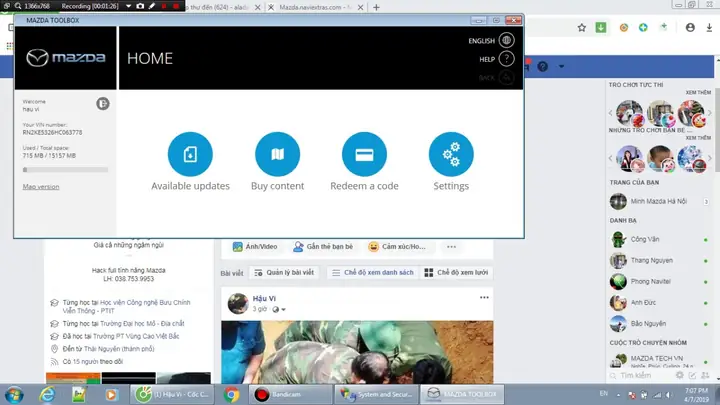Click the English language globe icon
This screenshot has height=405, width=720.
coord(507,41)
